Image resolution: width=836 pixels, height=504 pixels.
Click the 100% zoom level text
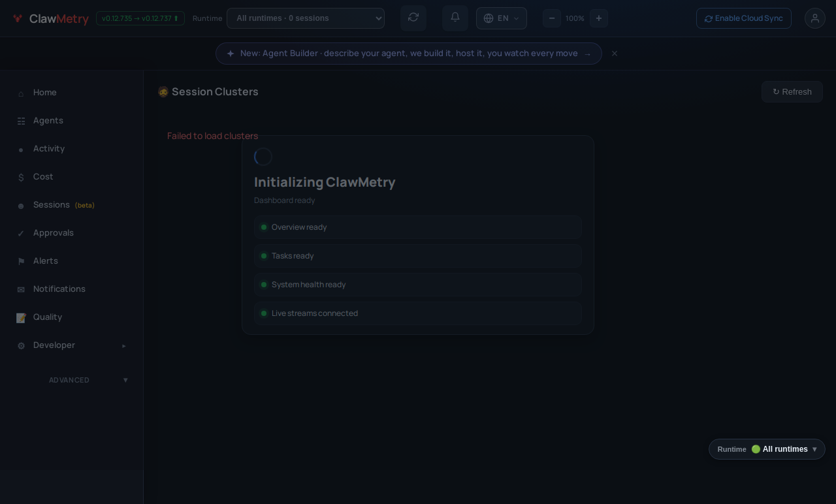click(x=575, y=18)
